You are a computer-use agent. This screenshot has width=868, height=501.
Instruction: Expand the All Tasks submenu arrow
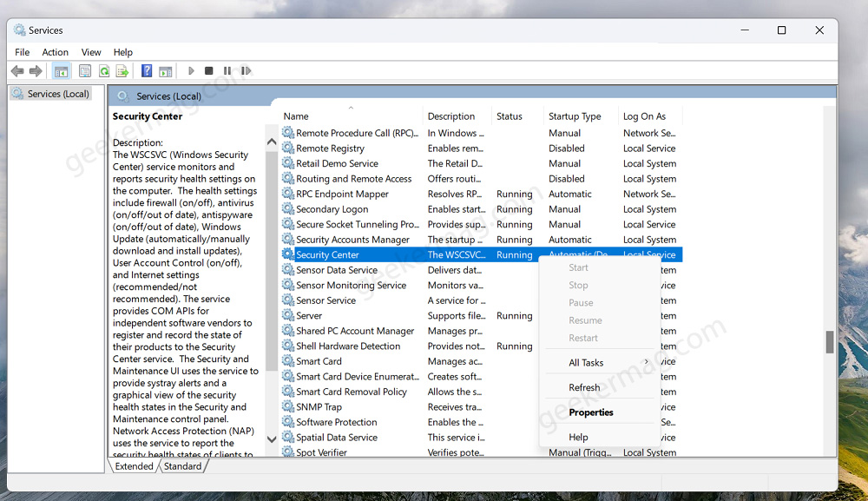coord(646,361)
